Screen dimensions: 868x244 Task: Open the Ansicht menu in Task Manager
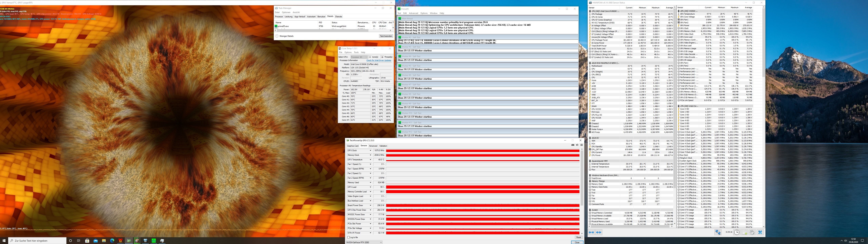click(296, 13)
